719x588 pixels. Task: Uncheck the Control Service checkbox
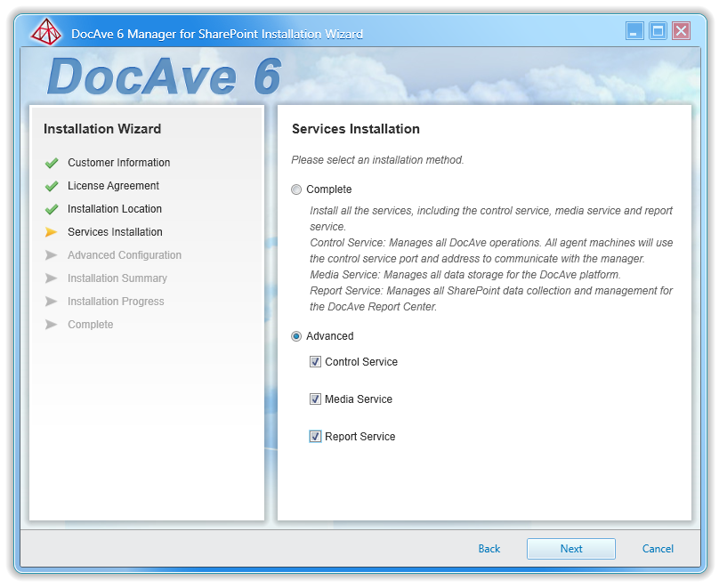[315, 362]
